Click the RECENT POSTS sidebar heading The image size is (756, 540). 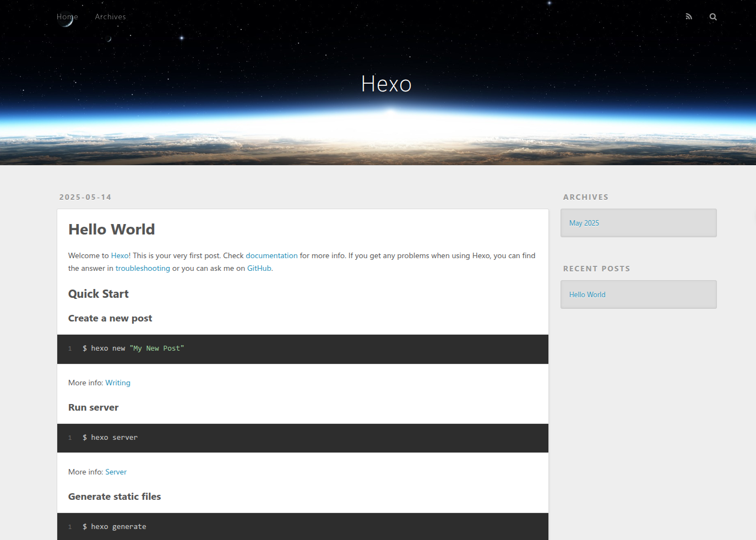[596, 269]
